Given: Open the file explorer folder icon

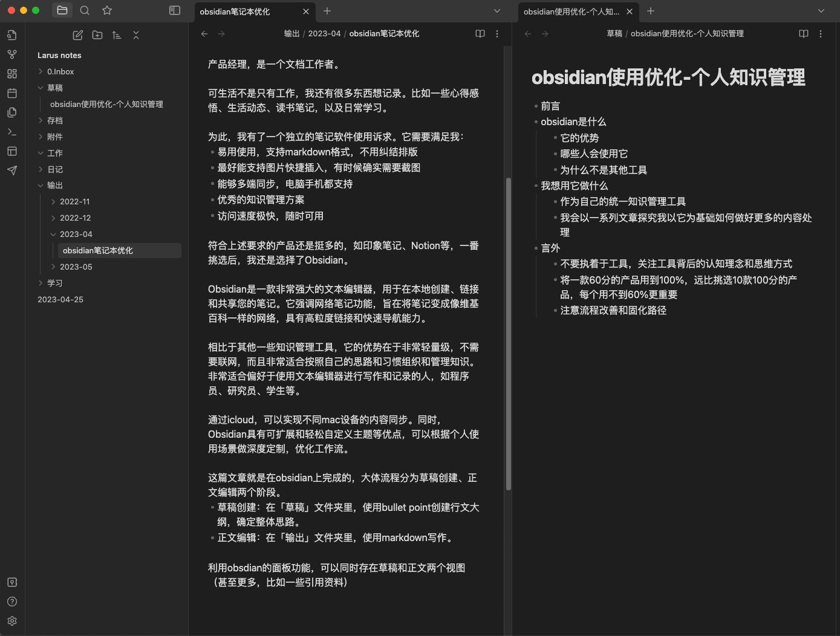Looking at the screenshot, I should pyautogui.click(x=62, y=10).
